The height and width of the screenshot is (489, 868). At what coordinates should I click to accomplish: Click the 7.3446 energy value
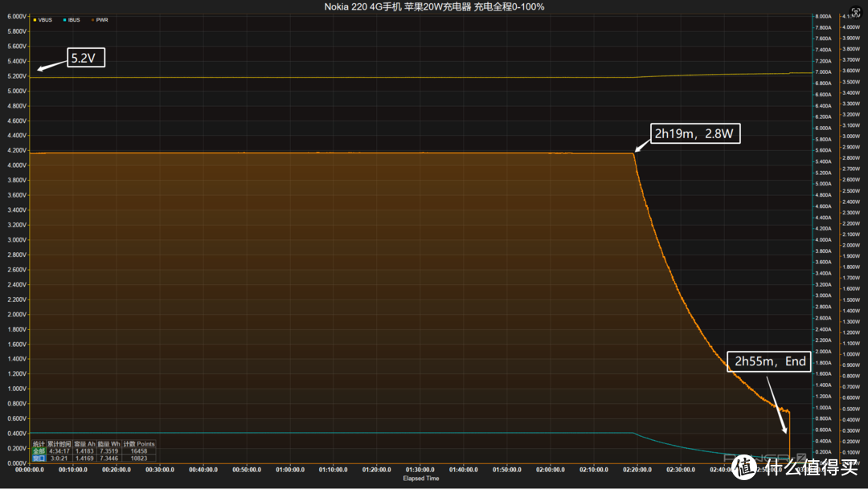[x=109, y=458]
